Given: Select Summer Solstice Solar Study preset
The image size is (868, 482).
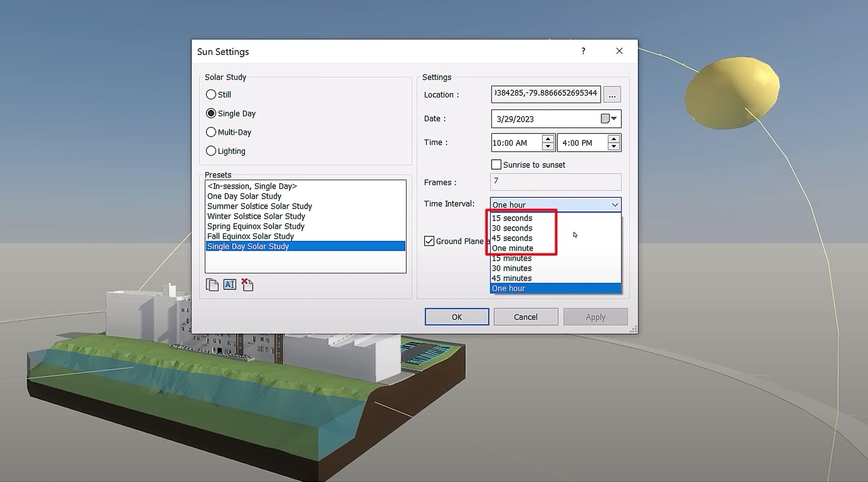Looking at the screenshot, I should point(260,206).
